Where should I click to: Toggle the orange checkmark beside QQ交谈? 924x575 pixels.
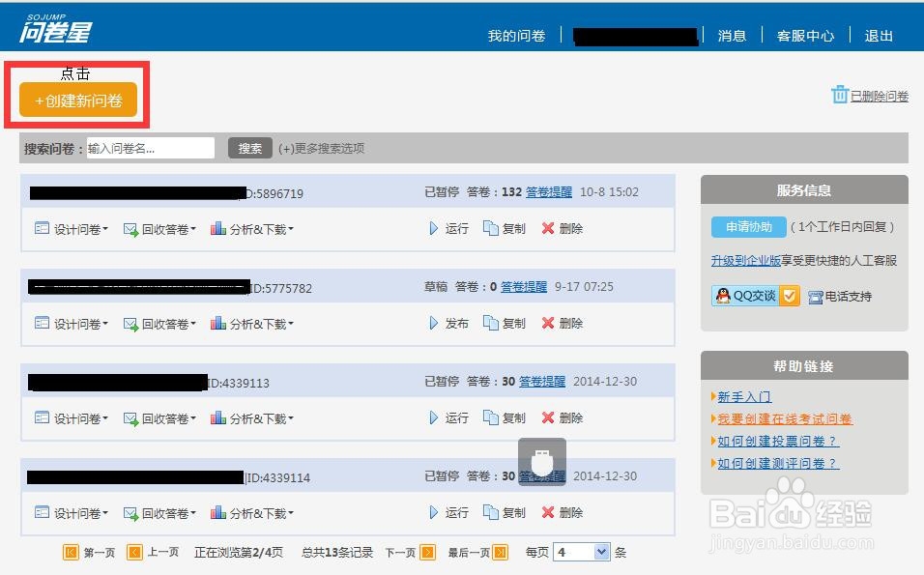tap(790, 296)
